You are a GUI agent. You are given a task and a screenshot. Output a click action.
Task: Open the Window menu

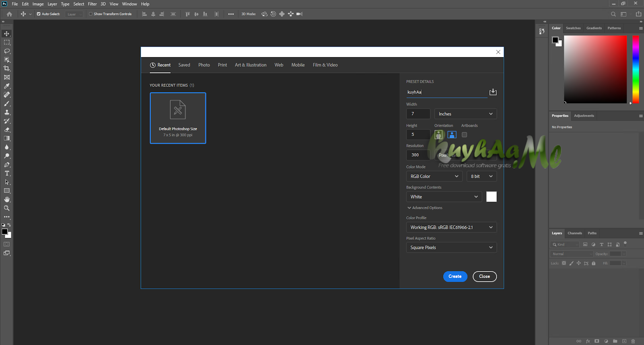[130, 4]
